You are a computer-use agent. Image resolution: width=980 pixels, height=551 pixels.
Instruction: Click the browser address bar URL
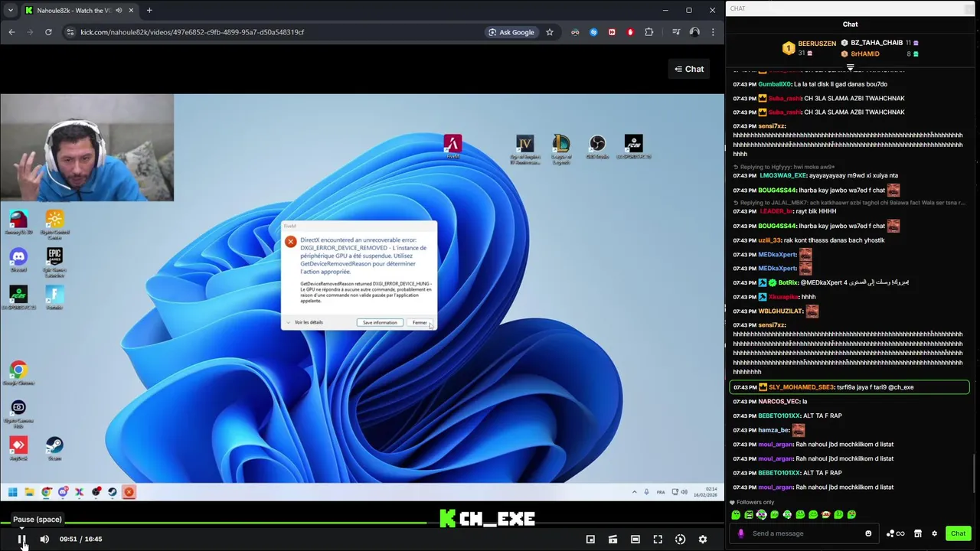pos(192,32)
